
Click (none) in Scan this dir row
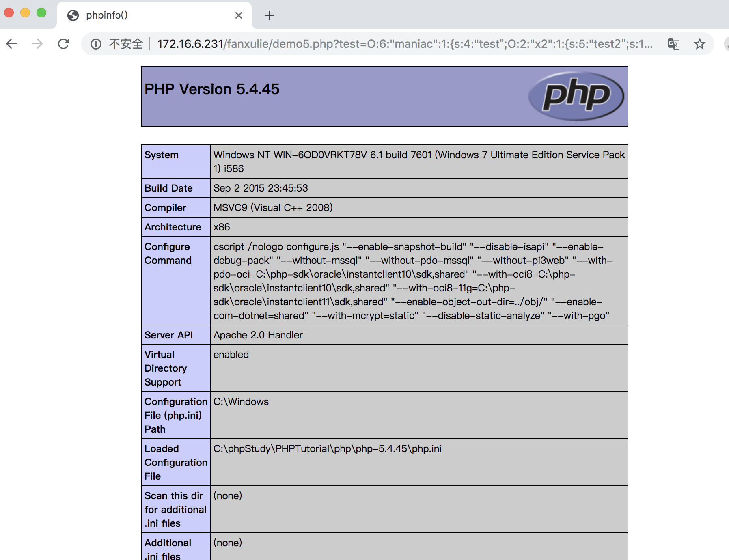pyautogui.click(x=228, y=496)
